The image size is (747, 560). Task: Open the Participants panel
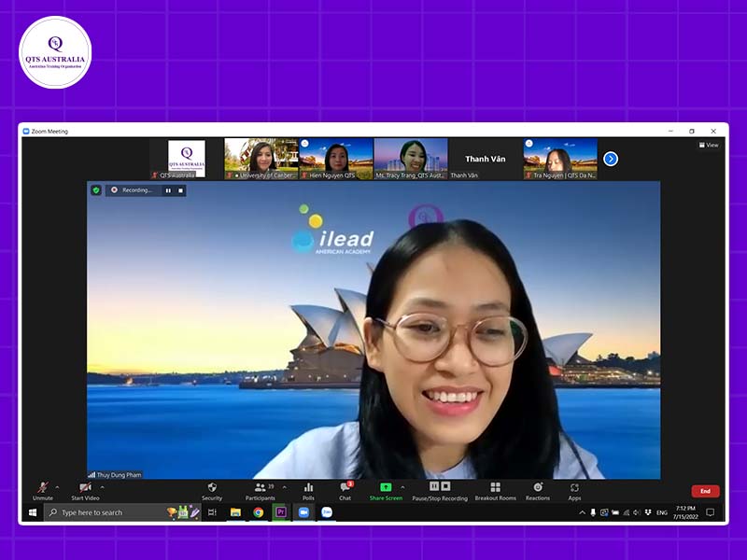pyautogui.click(x=261, y=491)
